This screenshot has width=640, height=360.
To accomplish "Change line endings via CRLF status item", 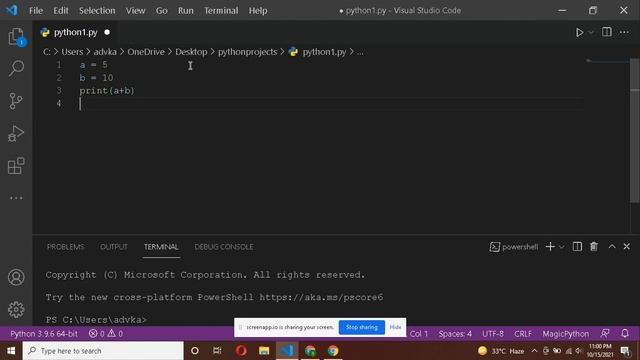I will 523,333.
